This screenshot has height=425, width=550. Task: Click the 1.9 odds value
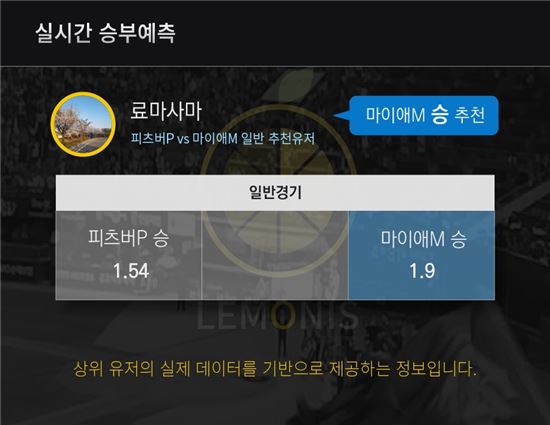click(422, 271)
